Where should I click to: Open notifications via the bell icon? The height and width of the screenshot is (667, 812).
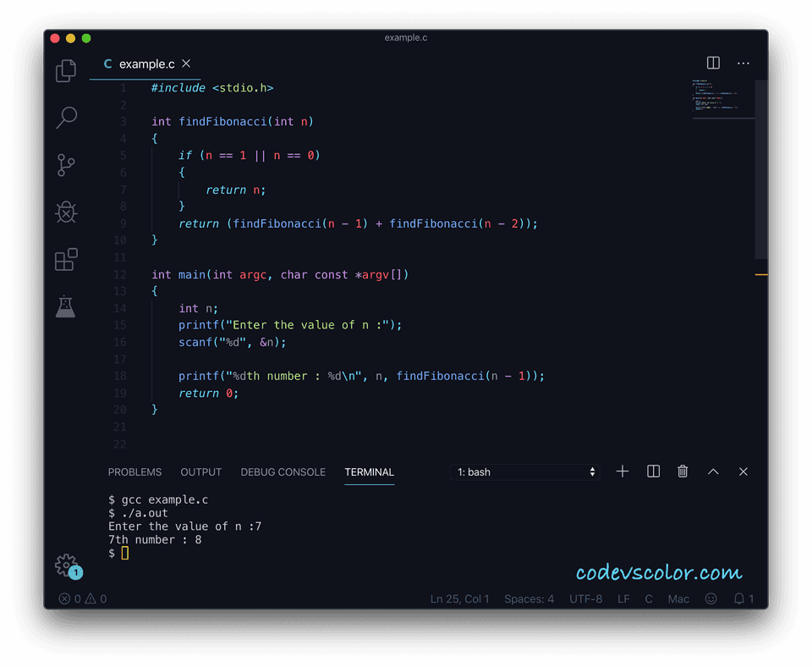click(738, 598)
